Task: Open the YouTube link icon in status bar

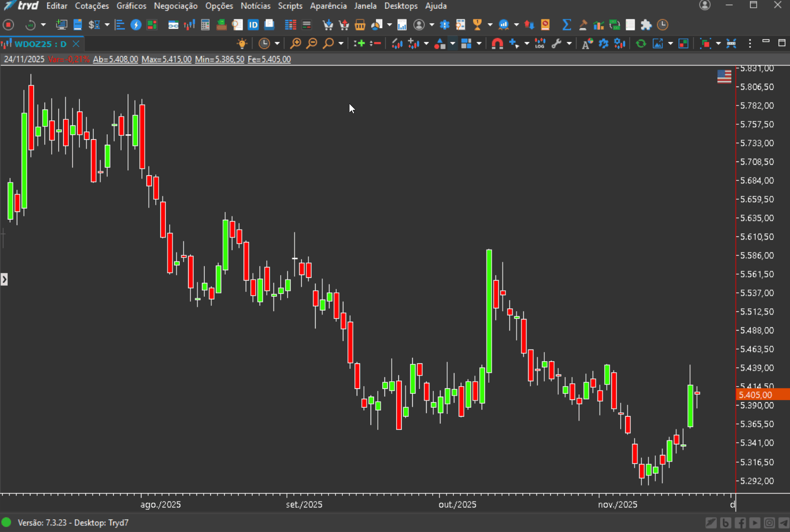Action: (x=755, y=523)
